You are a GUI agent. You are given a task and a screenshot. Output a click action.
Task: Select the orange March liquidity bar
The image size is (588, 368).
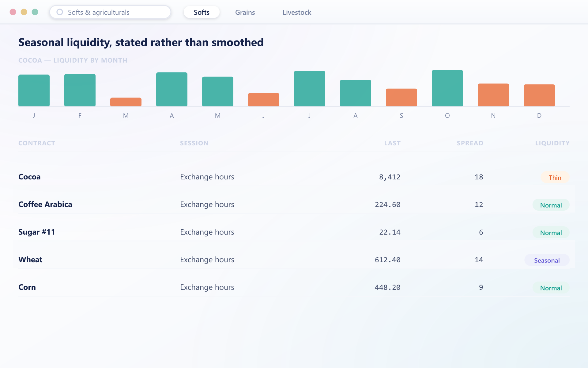pyautogui.click(x=126, y=102)
